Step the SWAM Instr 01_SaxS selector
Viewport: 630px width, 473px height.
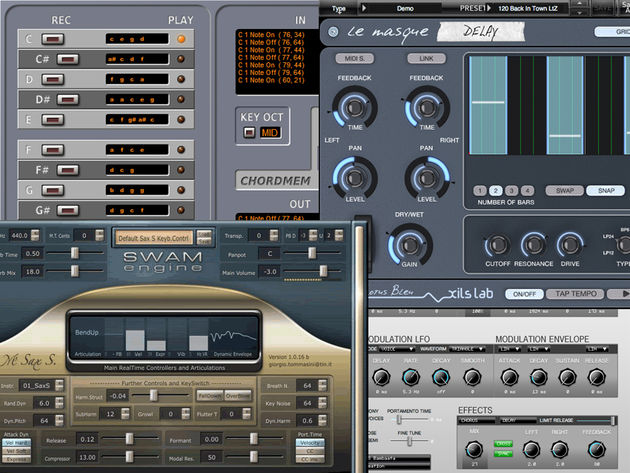59,385
